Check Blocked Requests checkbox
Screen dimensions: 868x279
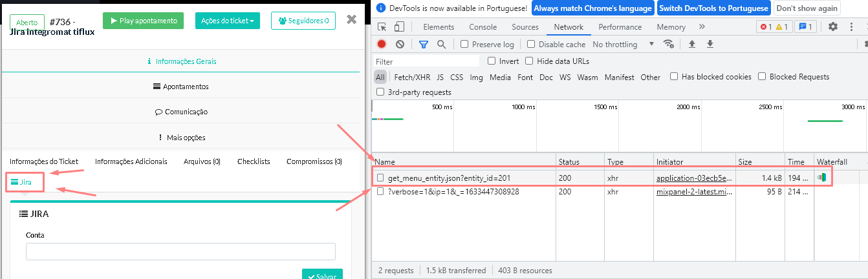click(762, 76)
